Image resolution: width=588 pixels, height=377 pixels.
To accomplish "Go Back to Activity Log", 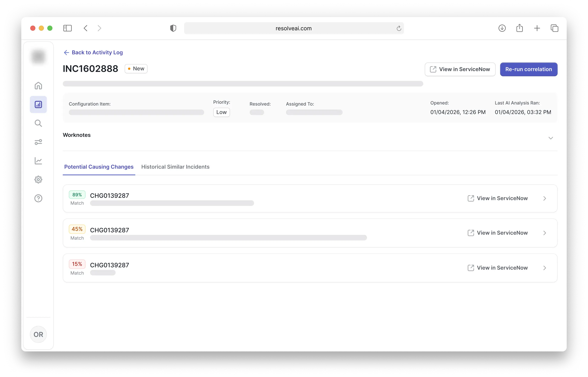I will point(93,52).
